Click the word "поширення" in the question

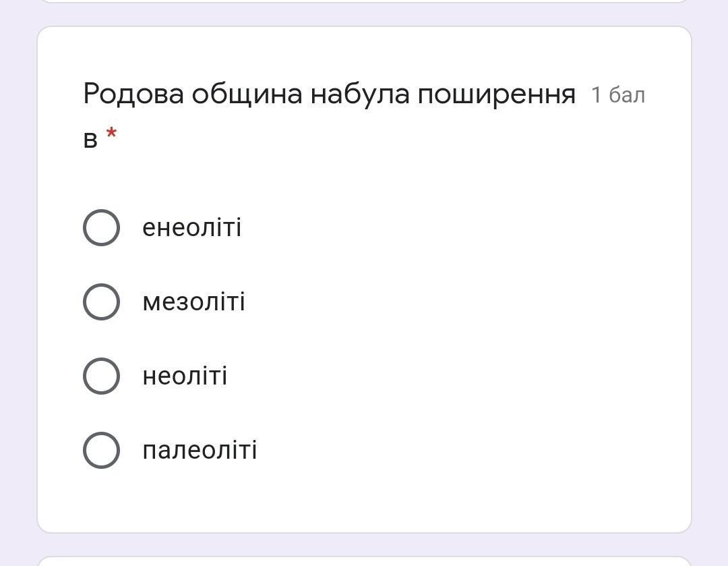(496, 94)
